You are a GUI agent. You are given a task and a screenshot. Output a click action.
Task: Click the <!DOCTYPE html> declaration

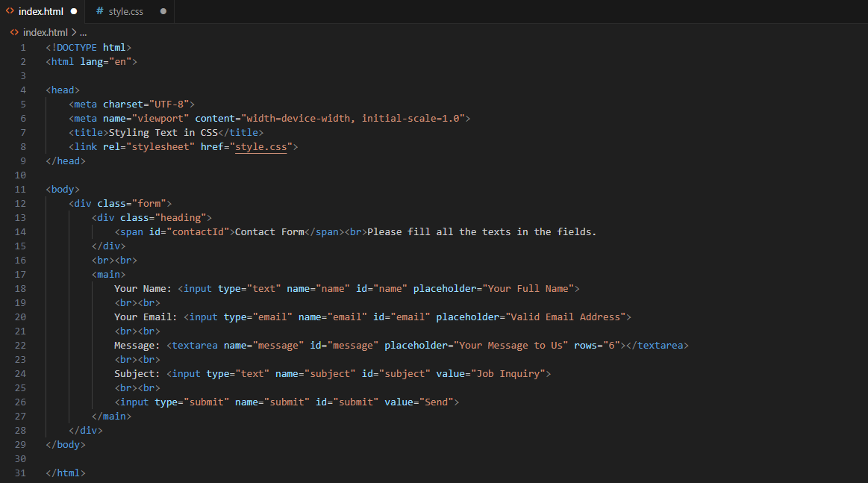[x=89, y=48]
